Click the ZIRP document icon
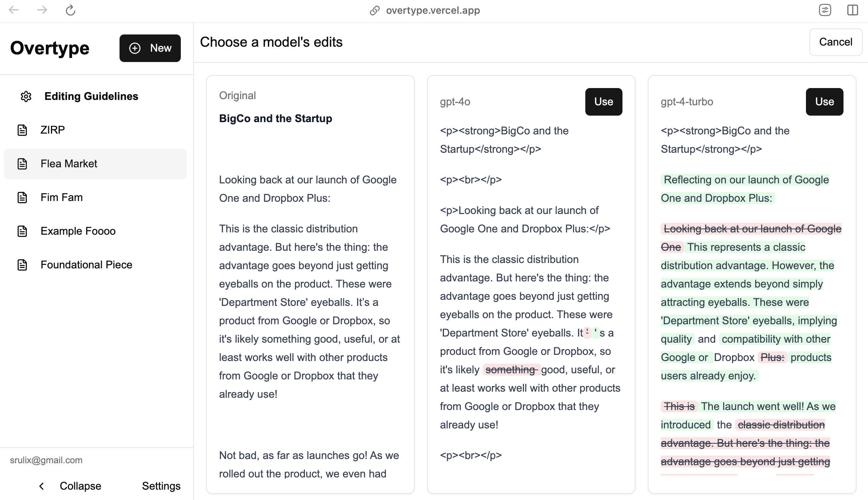This screenshot has width=868, height=500. coord(22,130)
